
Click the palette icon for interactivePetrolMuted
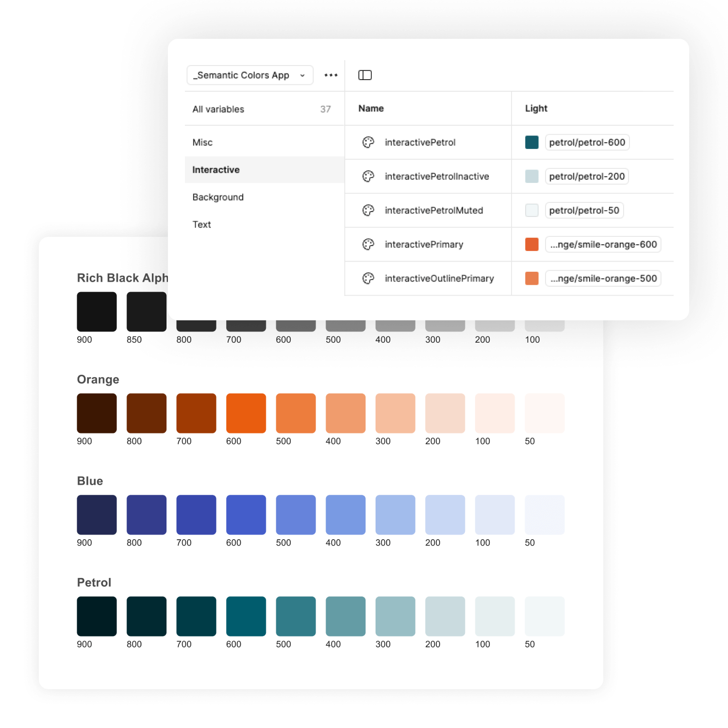point(368,210)
